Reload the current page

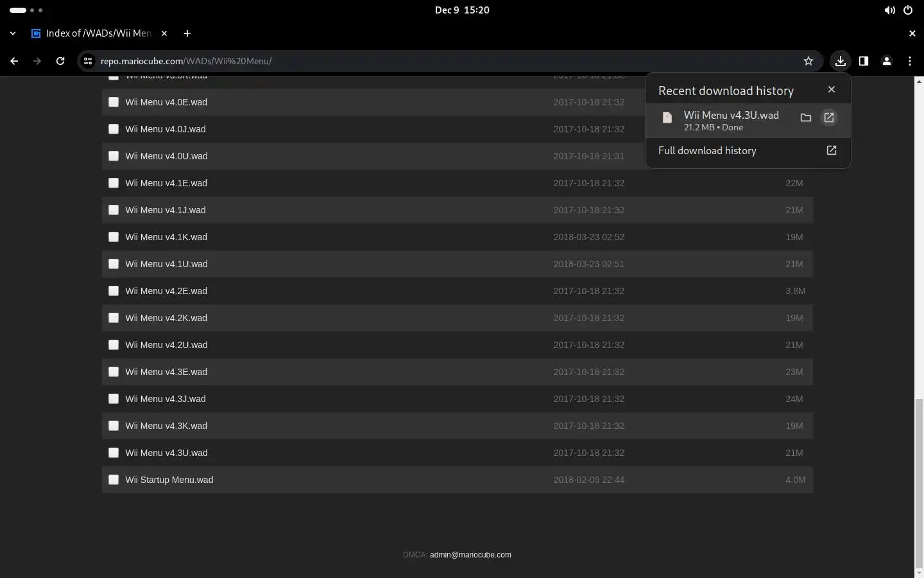[x=60, y=61]
